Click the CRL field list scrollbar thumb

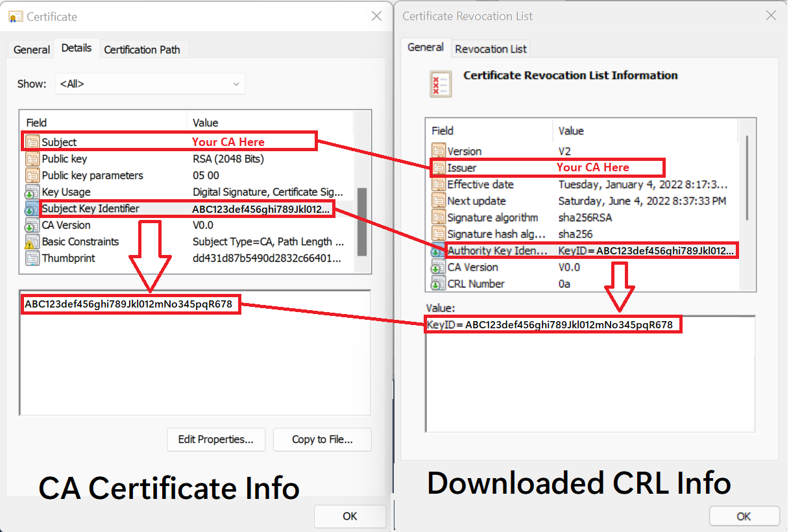coord(747,178)
